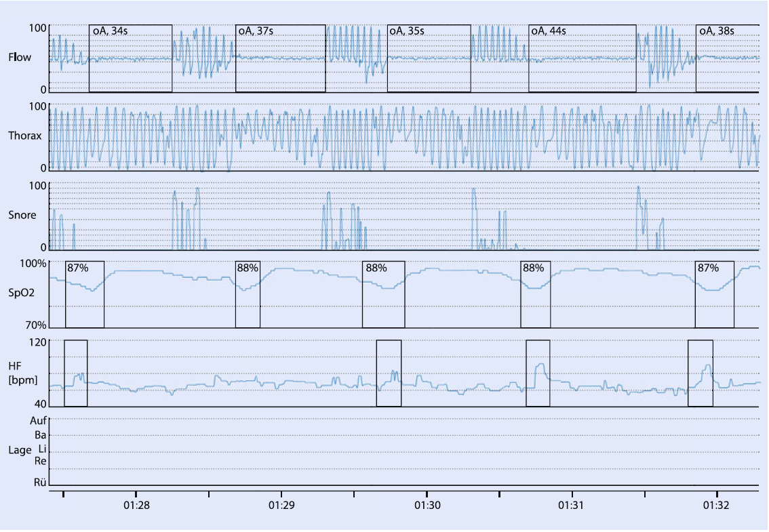Click the Thorax 100 axis value
769x532 pixels.
(x=38, y=106)
